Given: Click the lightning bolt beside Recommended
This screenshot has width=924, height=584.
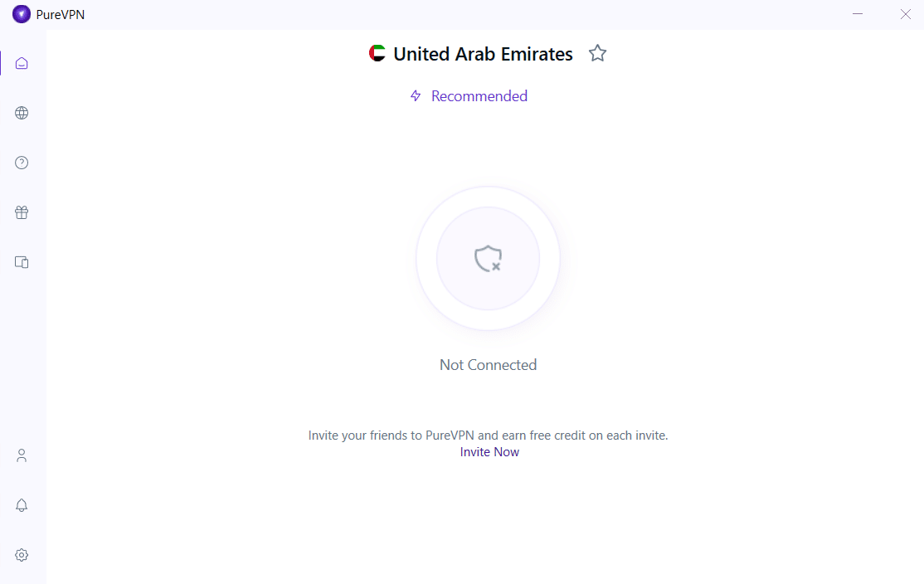Looking at the screenshot, I should 416,96.
